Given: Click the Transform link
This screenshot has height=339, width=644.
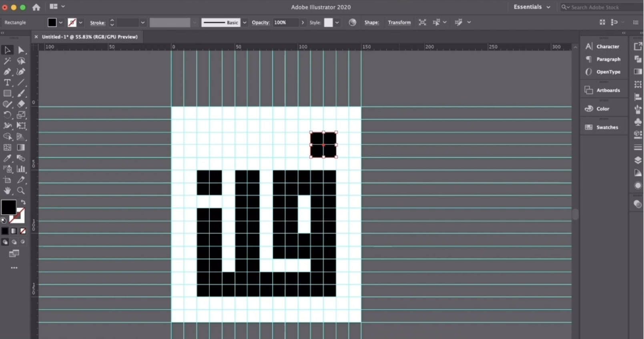Looking at the screenshot, I should tap(399, 22).
